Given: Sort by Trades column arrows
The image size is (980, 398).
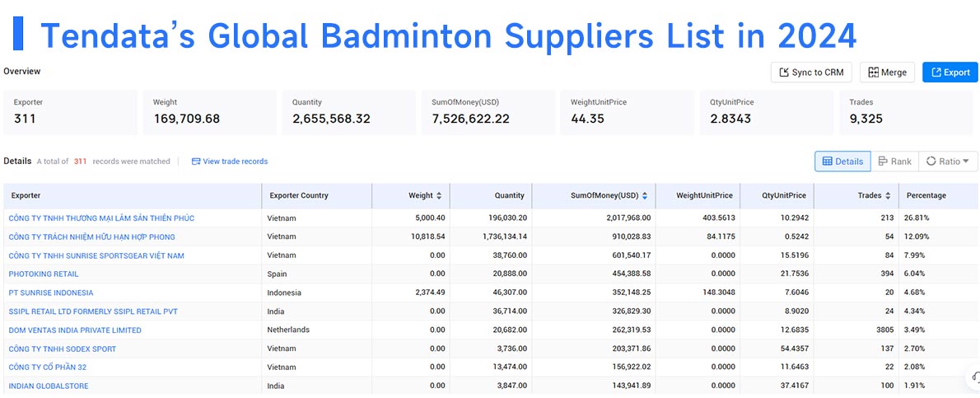Looking at the screenshot, I should coord(888,196).
